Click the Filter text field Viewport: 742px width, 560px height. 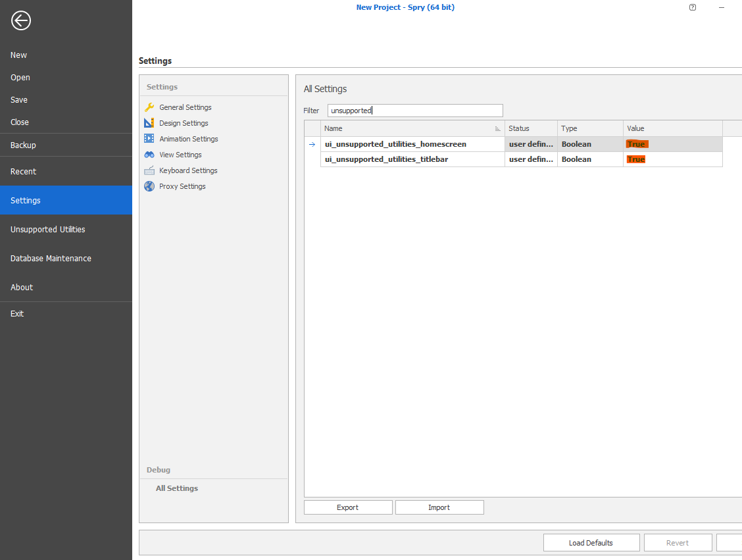415,111
